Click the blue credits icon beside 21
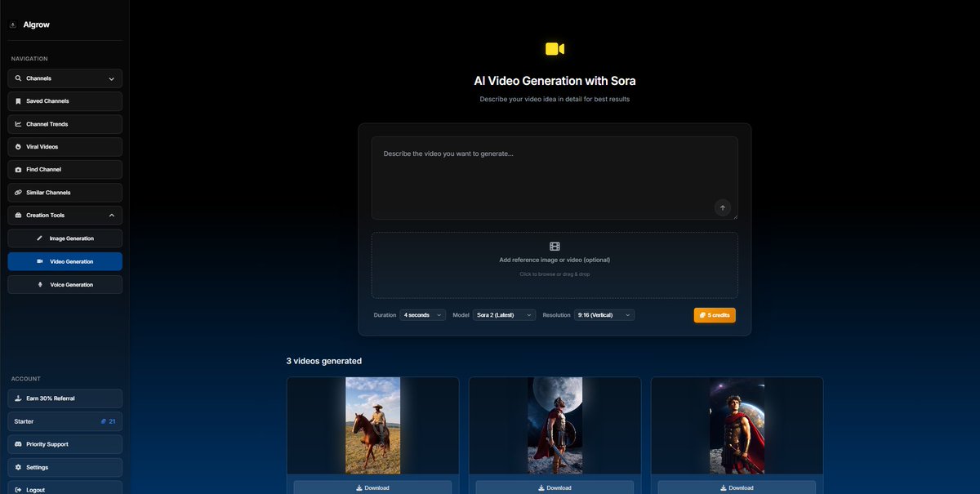The height and width of the screenshot is (494, 980). coord(103,421)
